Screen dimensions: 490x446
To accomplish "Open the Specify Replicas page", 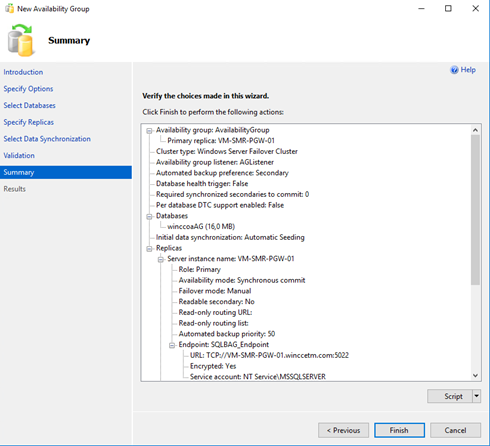I will tap(28, 122).
